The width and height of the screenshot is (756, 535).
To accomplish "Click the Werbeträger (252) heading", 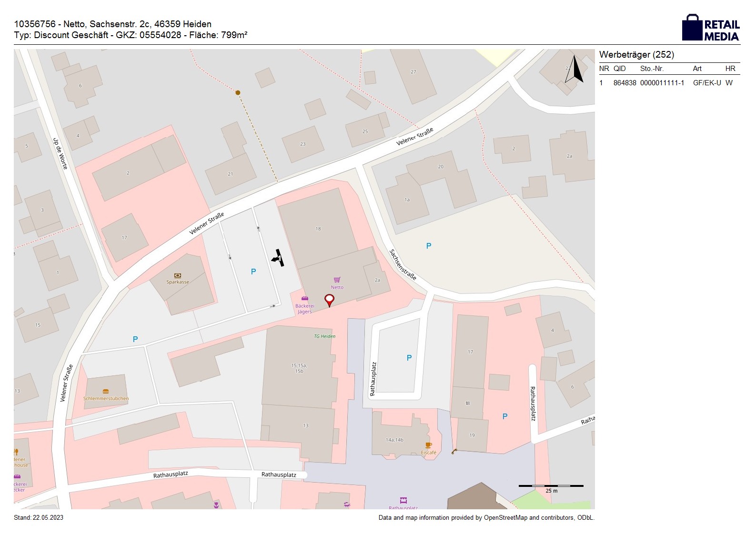I will [x=636, y=54].
